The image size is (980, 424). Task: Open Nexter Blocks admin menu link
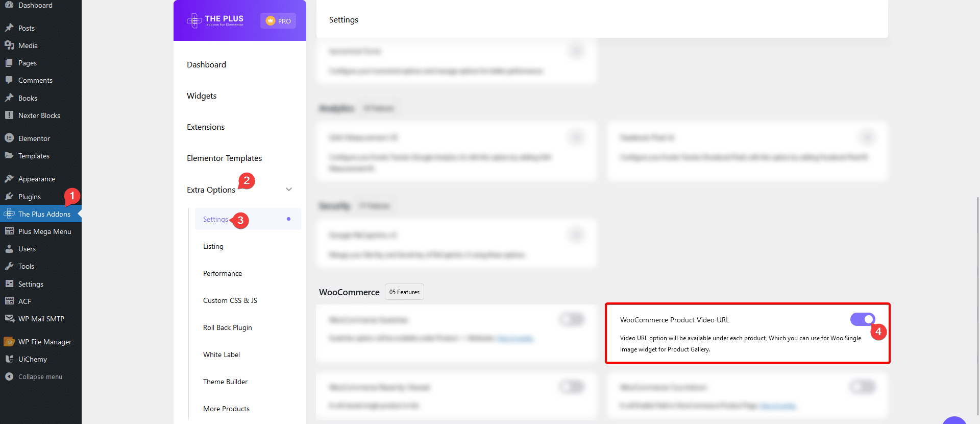click(x=39, y=115)
